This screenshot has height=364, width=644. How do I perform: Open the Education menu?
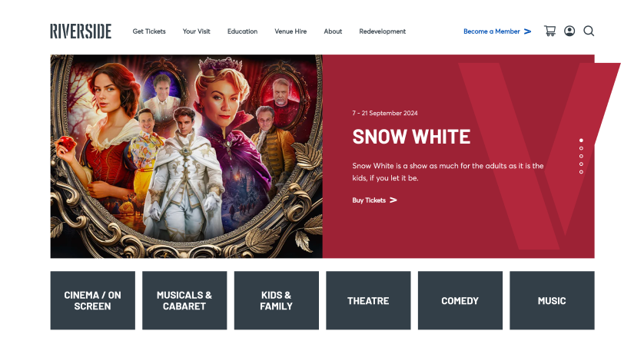pyautogui.click(x=242, y=31)
